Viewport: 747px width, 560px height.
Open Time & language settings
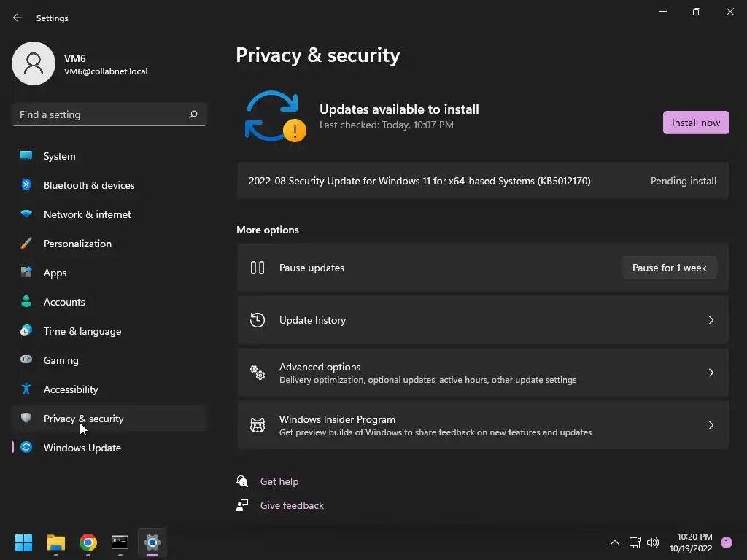click(82, 331)
